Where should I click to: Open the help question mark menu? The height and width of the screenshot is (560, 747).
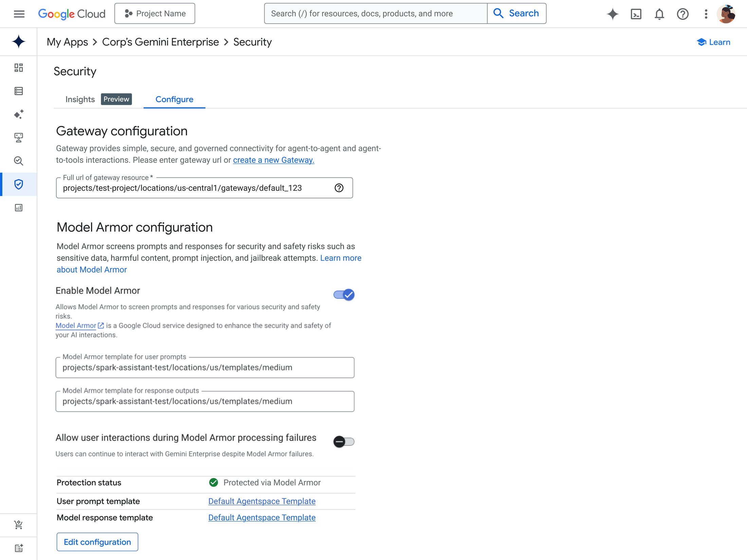pyautogui.click(x=682, y=14)
